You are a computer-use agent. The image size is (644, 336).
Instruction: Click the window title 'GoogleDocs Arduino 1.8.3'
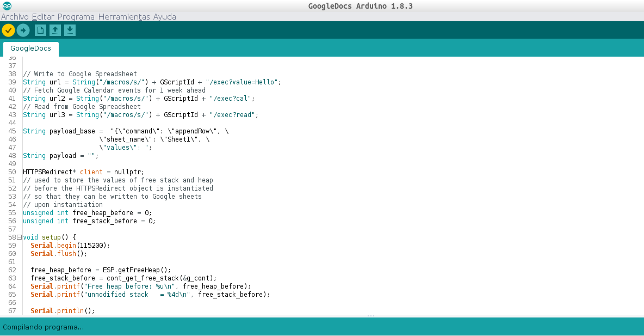point(360,6)
